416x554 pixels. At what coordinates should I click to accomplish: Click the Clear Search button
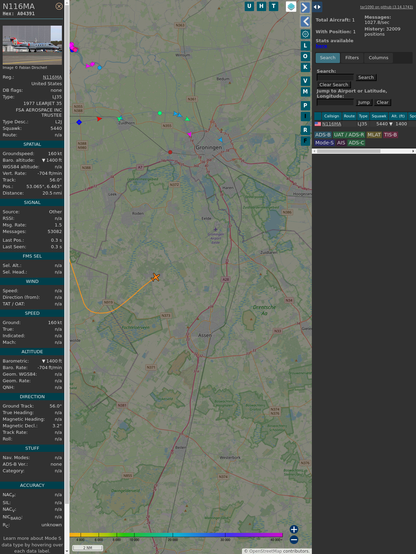click(x=334, y=85)
